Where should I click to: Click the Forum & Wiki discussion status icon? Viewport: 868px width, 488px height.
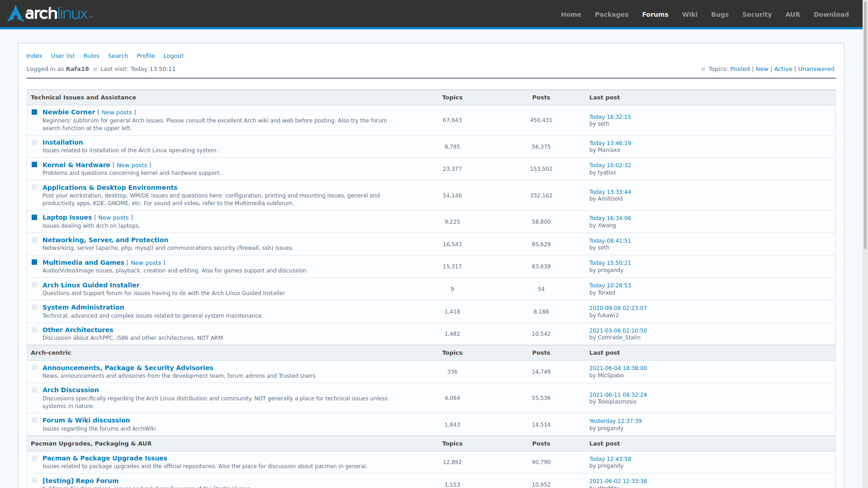coord(34,420)
